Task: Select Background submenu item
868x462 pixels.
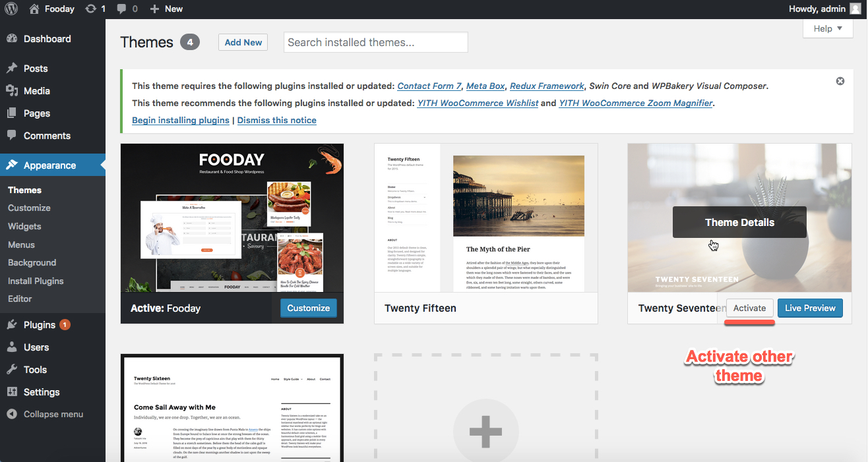Action: click(x=32, y=262)
